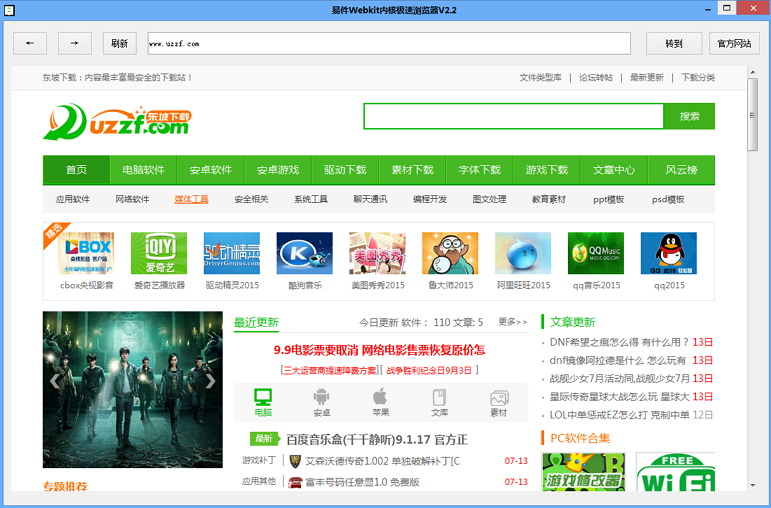The image size is (771, 508).
Task: Click the 驱动精灵 DriverGenius icon
Action: [232, 253]
